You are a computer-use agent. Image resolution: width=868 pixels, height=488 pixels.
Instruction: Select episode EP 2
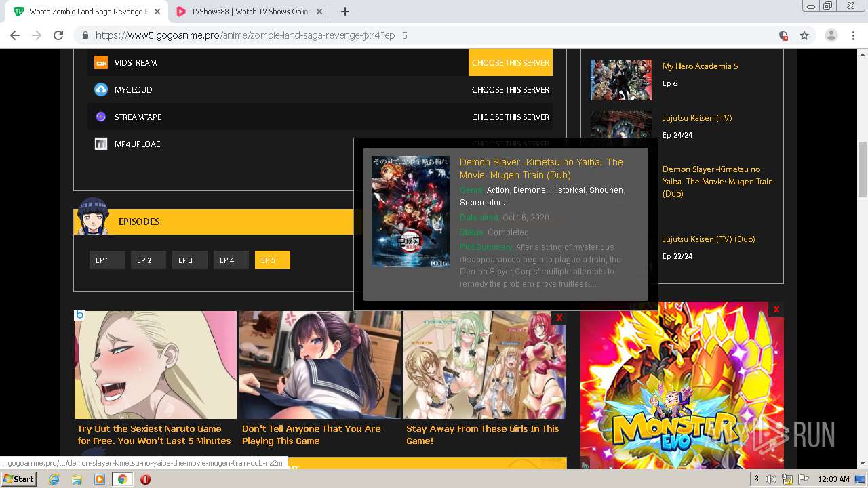(x=148, y=260)
